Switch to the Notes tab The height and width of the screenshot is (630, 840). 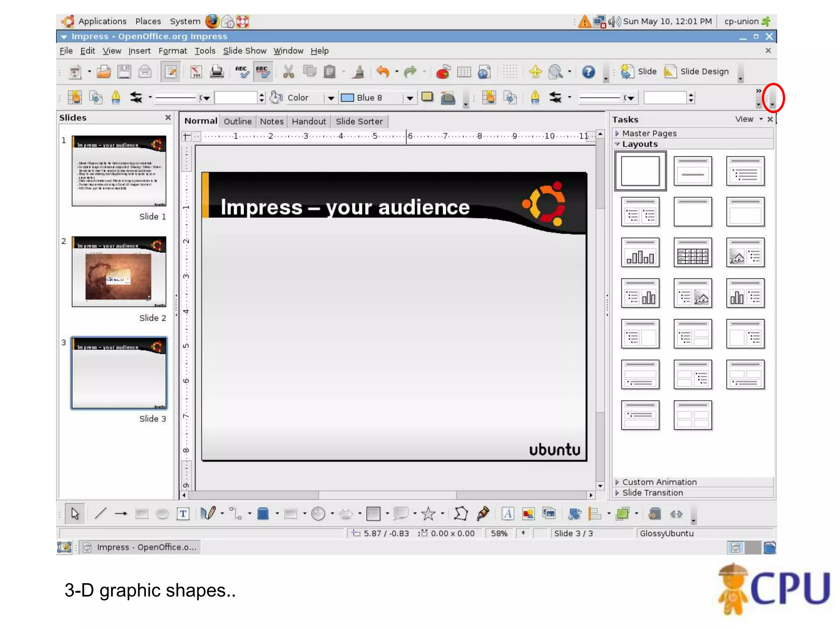coord(272,121)
